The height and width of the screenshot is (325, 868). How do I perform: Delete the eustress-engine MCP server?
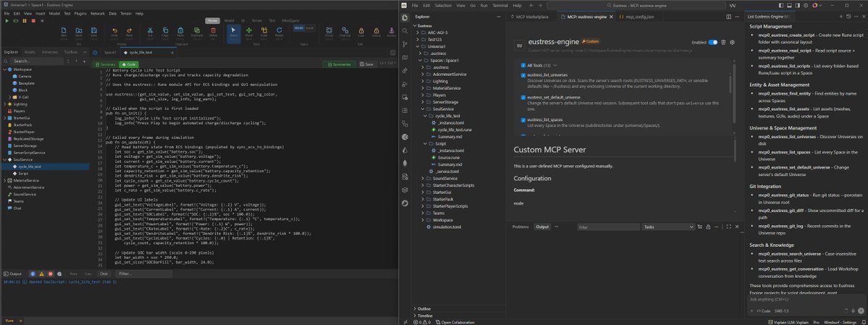coord(723,42)
